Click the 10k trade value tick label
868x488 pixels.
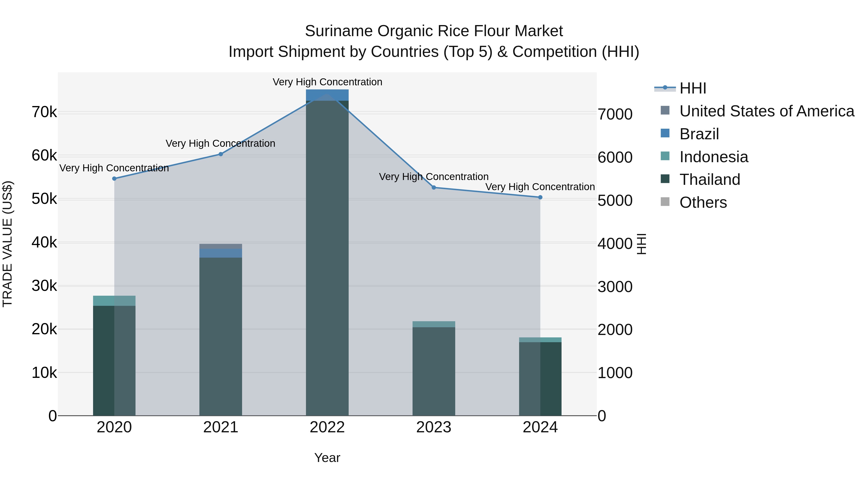tap(44, 373)
